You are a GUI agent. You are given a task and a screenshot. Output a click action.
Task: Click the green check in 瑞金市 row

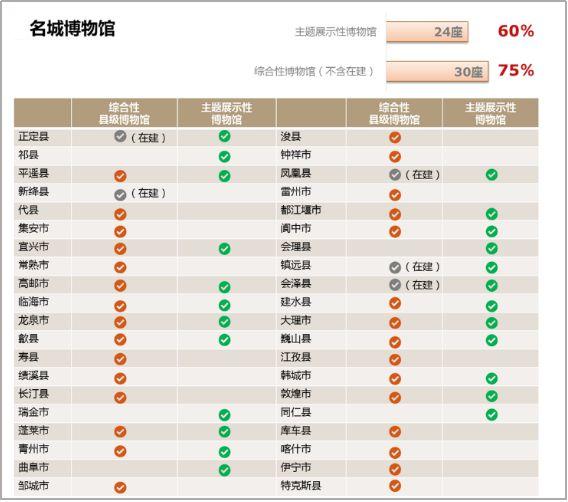pyautogui.click(x=225, y=415)
